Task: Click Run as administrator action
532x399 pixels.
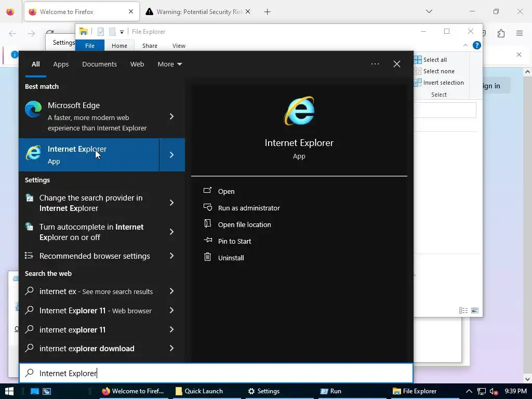Action: coord(249,208)
